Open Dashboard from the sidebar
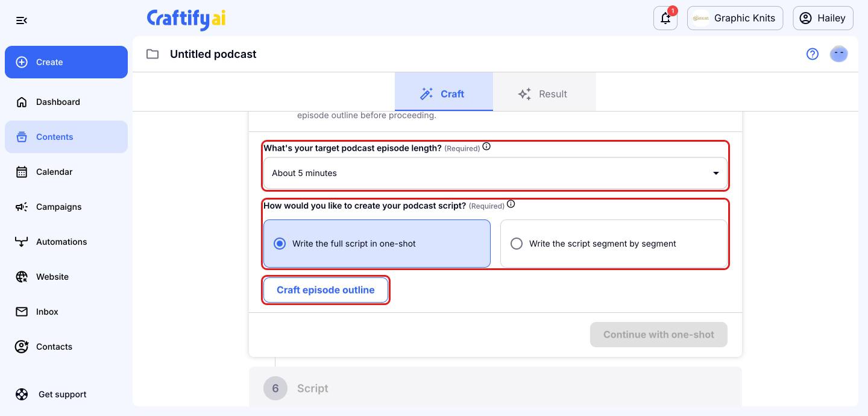 [66, 102]
